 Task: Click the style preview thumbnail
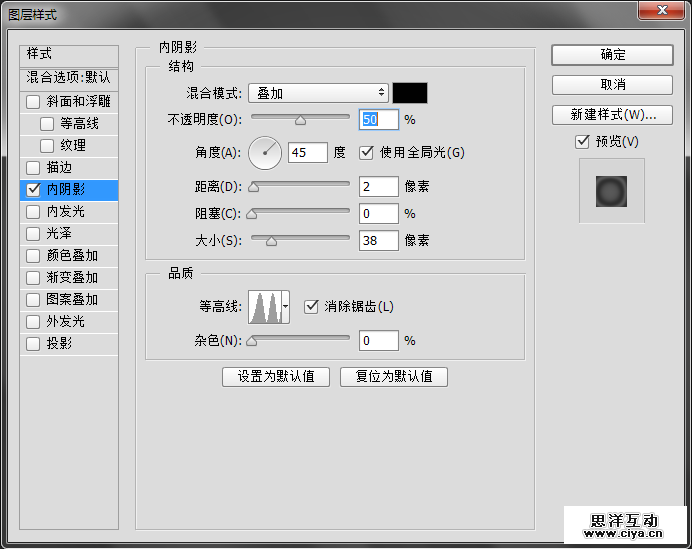point(611,190)
